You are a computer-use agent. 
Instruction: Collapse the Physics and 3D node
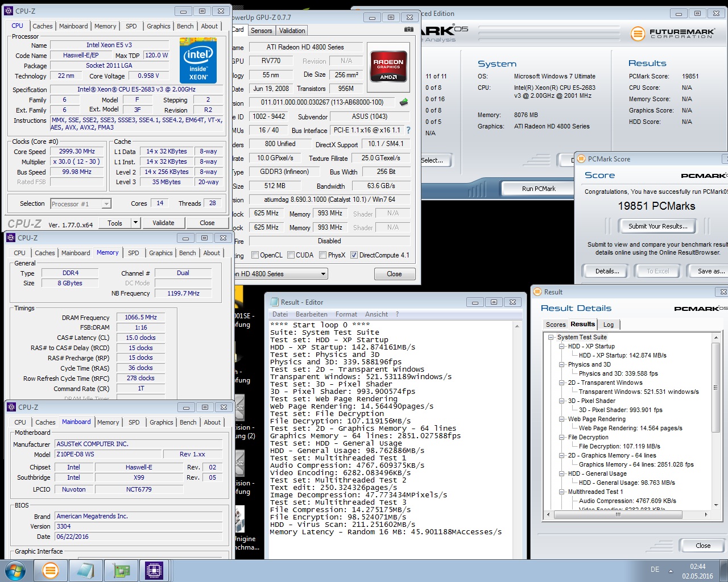[561, 364]
